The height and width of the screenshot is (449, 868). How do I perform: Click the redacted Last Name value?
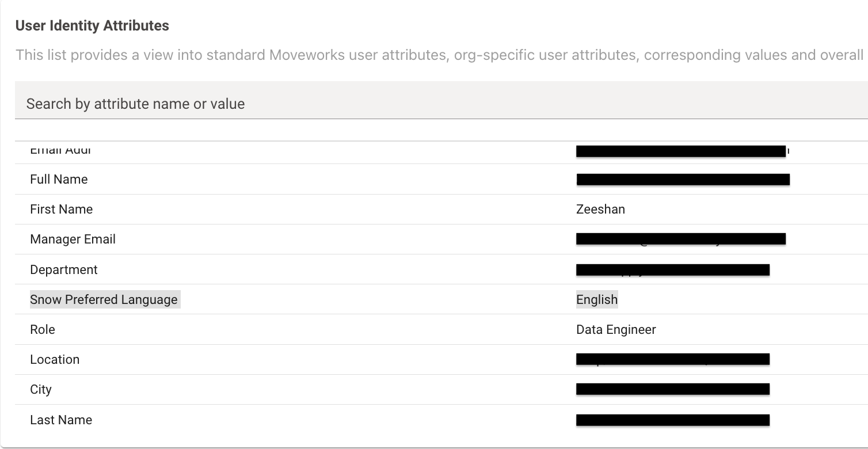673,420
